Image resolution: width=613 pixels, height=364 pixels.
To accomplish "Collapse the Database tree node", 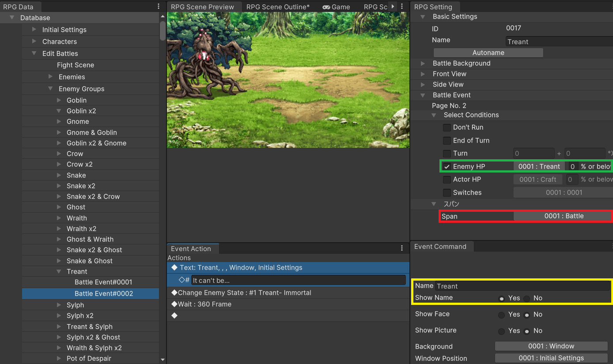I will pos(12,18).
